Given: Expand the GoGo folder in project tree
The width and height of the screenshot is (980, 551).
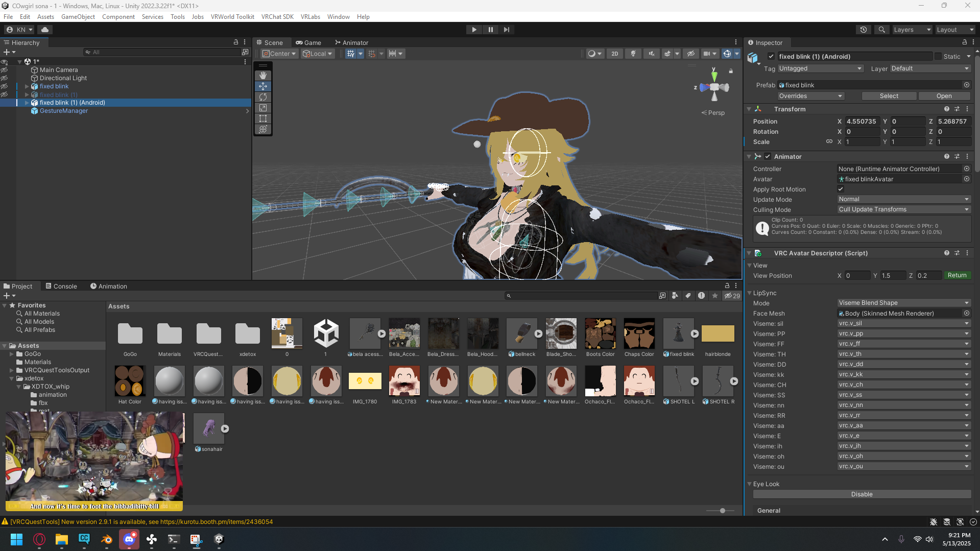Looking at the screenshot, I should (12, 354).
